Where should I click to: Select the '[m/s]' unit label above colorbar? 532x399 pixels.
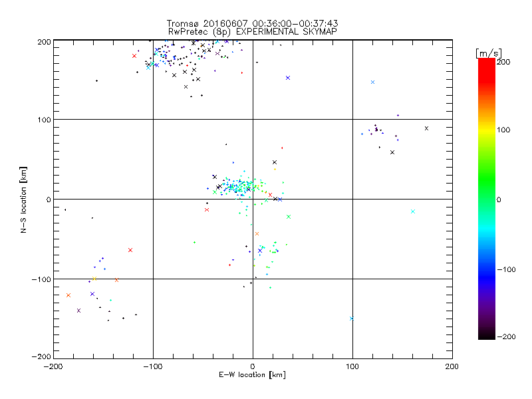click(x=489, y=53)
